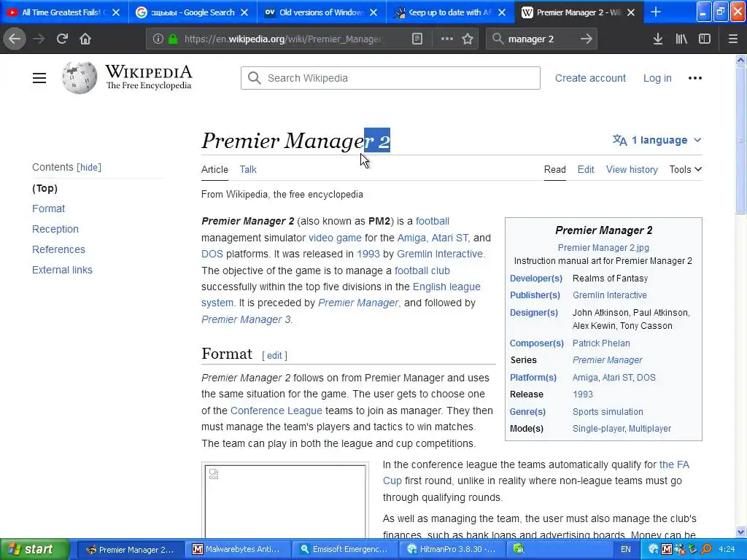The width and height of the screenshot is (747, 560).
Task: Click scrollbar up arrow
Action: pos(741,60)
